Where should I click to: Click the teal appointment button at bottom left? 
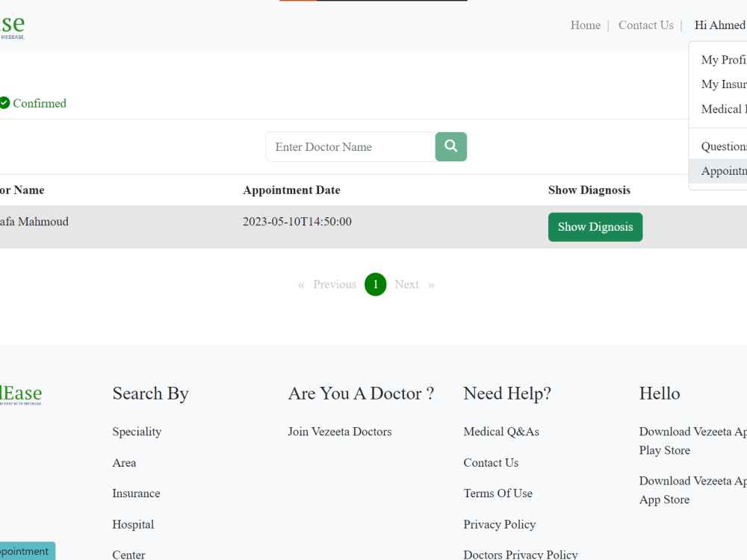27,551
